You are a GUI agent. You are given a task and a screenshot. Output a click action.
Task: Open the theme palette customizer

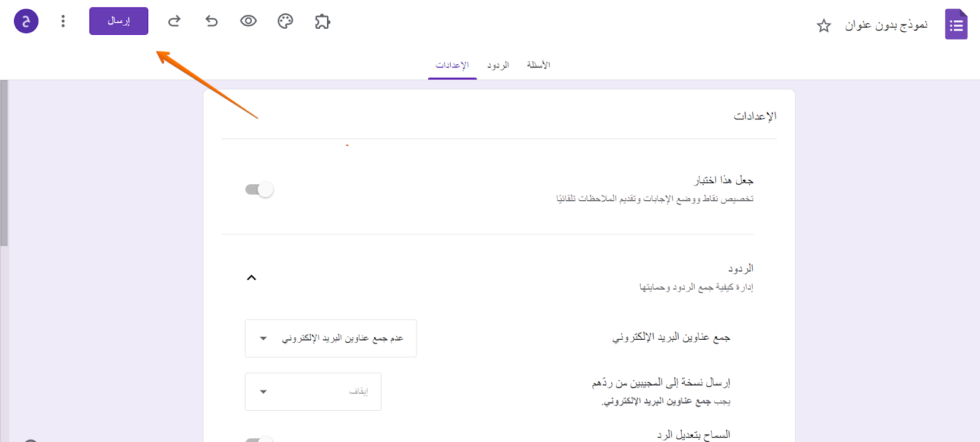click(285, 21)
